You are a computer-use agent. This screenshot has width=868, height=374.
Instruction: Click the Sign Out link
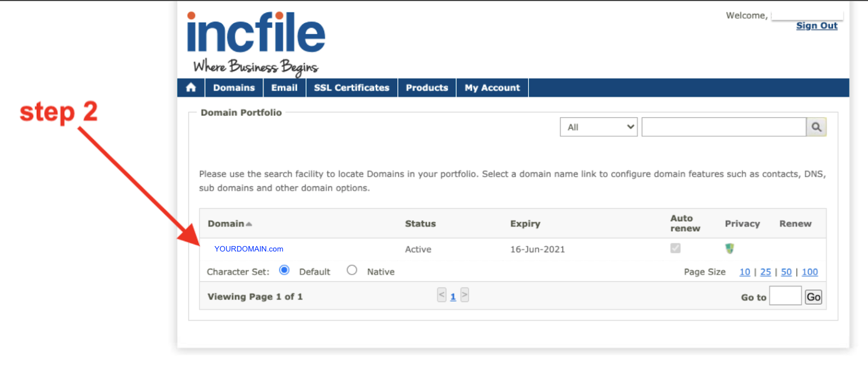[816, 25]
